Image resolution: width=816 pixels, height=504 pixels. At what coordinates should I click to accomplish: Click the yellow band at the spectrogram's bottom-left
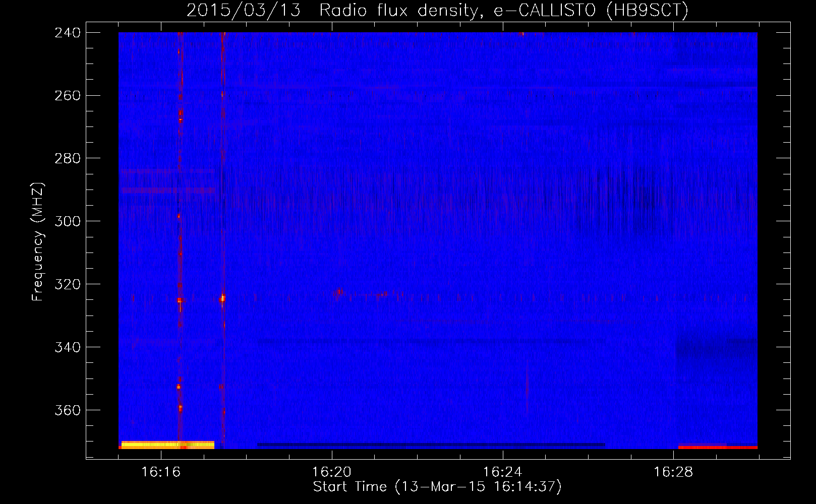[167, 445]
